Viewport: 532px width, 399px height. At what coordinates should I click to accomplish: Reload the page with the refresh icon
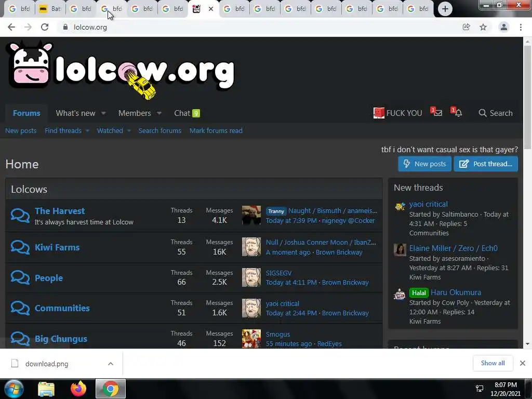[45, 27]
